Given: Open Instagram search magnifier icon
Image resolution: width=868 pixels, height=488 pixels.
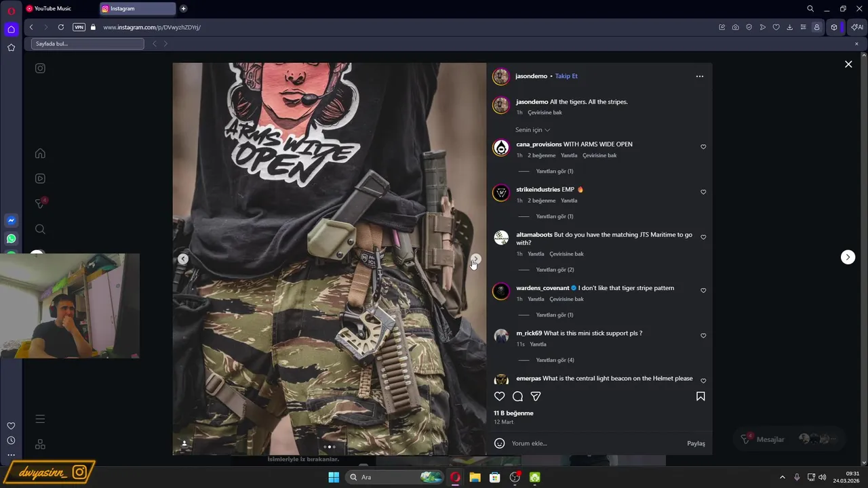Looking at the screenshot, I should pos(40,229).
